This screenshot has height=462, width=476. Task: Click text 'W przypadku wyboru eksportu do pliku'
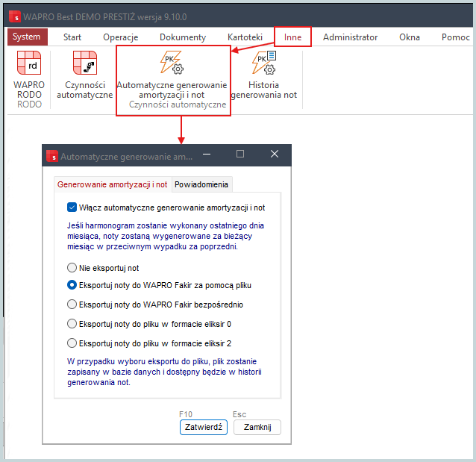[138, 361]
